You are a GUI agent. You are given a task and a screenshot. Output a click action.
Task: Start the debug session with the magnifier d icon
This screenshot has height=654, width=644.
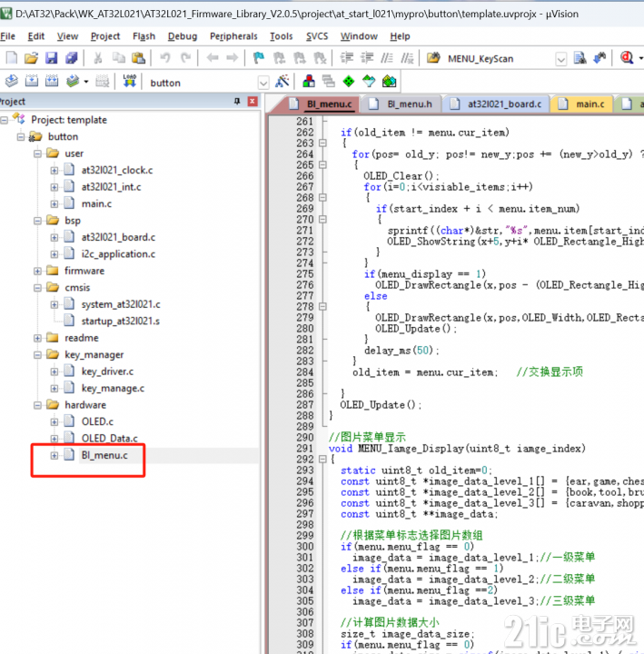point(627,57)
